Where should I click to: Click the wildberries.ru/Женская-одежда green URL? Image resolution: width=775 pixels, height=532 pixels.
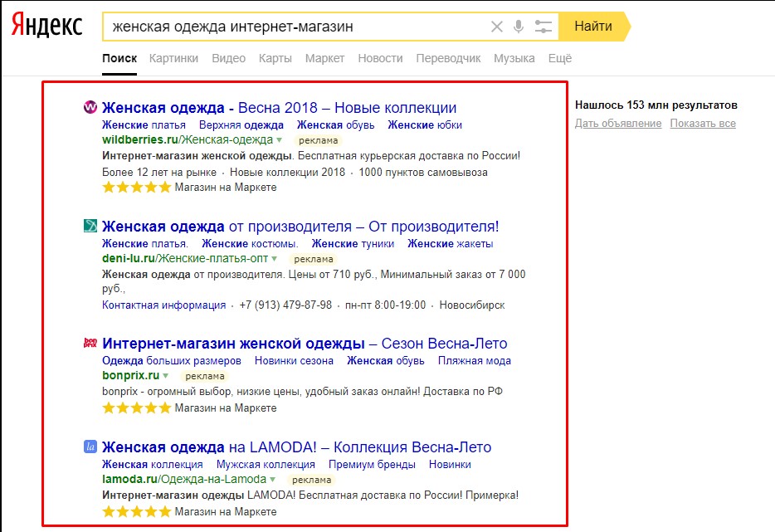pos(188,140)
